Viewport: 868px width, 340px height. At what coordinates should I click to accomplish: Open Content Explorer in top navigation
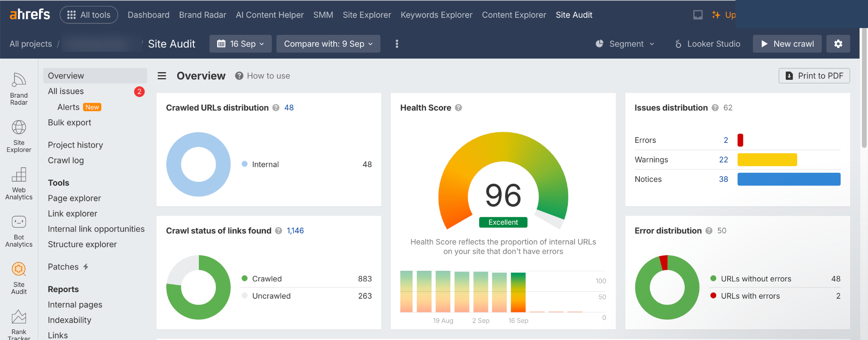click(x=514, y=15)
